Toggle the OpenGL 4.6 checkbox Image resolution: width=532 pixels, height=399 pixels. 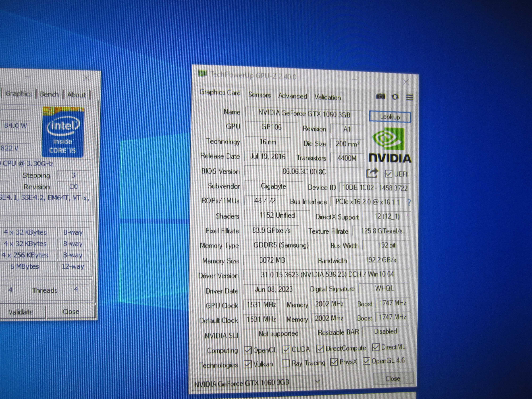[x=366, y=361]
